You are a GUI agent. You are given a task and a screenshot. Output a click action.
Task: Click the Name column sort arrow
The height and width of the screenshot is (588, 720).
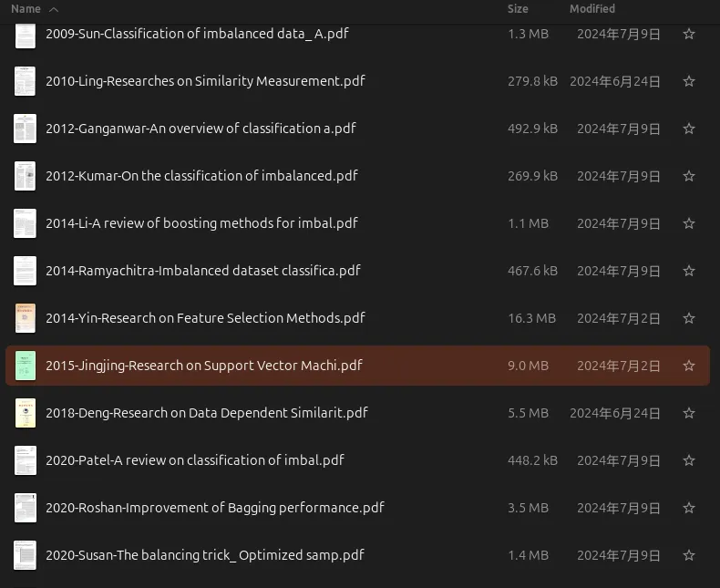click(x=53, y=9)
